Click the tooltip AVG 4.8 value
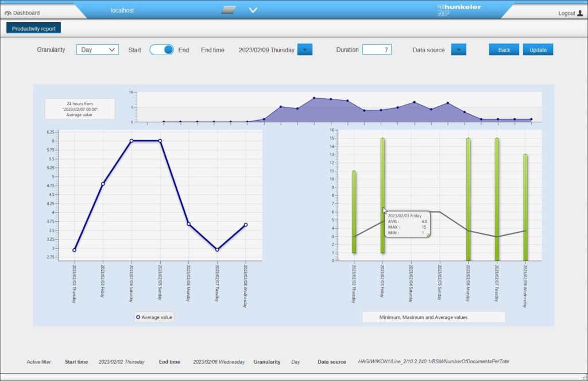This screenshot has width=588, height=381. pyautogui.click(x=424, y=221)
